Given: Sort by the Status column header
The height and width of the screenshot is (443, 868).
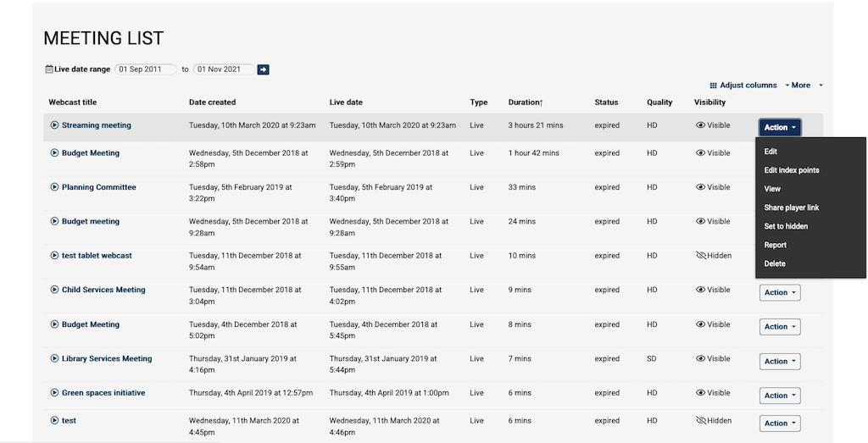Looking at the screenshot, I should point(606,102).
